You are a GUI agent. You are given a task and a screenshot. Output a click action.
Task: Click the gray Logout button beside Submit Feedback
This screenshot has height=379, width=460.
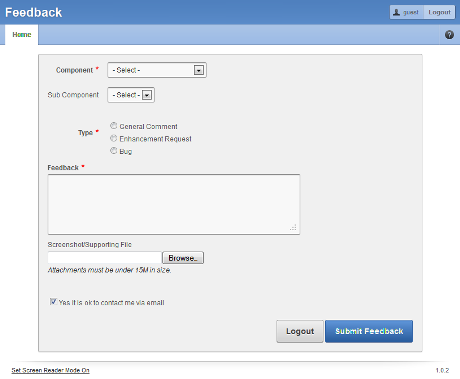(300, 331)
